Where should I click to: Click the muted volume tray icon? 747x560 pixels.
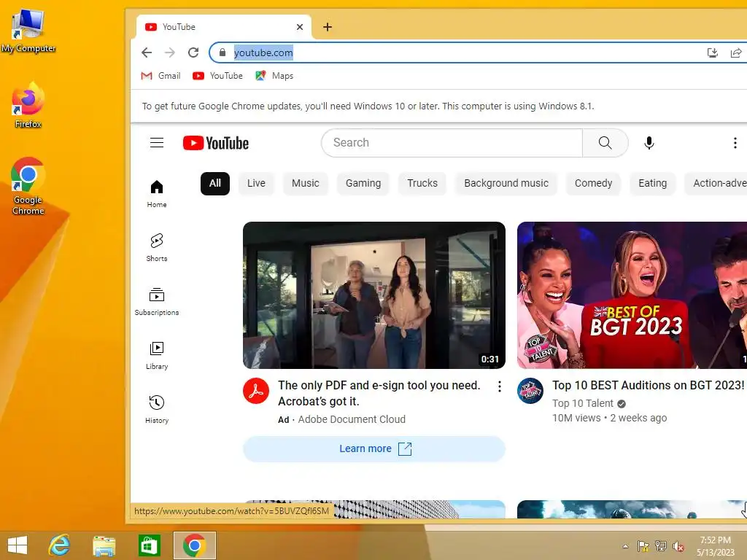coord(678,546)
